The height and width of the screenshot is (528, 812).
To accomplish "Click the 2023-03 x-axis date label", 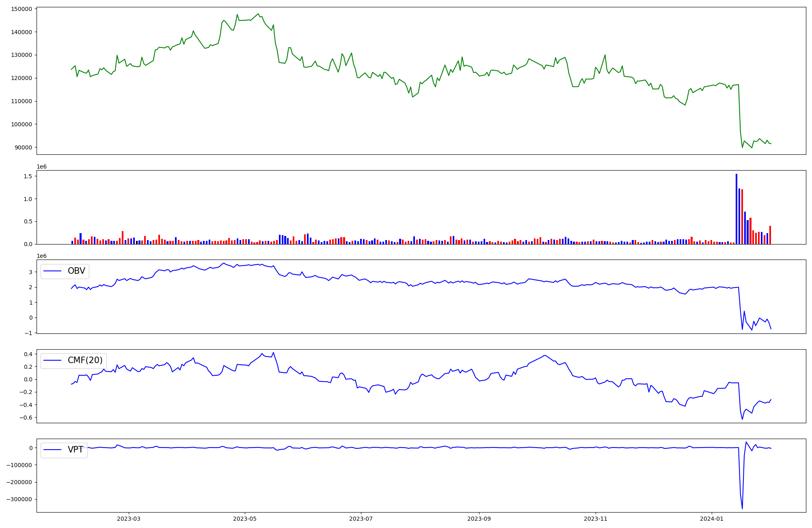I will 128,518.
